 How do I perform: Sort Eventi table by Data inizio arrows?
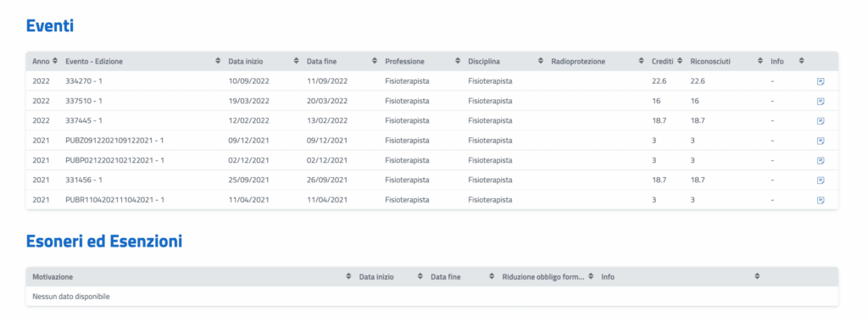[x=296, y=61]
